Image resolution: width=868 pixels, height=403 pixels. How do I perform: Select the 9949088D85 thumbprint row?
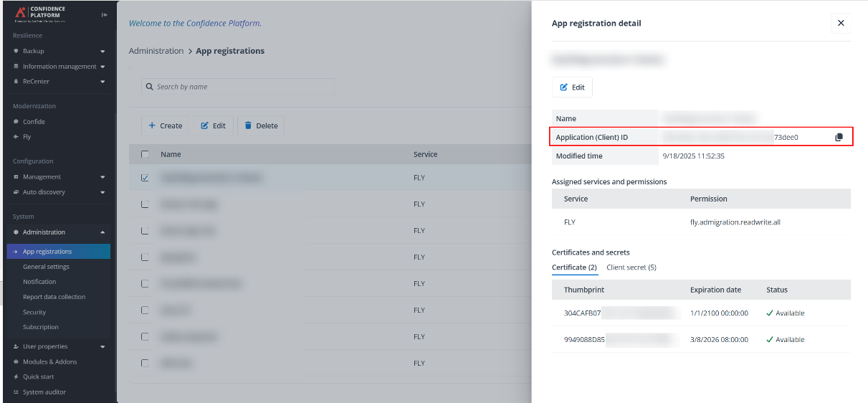tap(701, 340)
